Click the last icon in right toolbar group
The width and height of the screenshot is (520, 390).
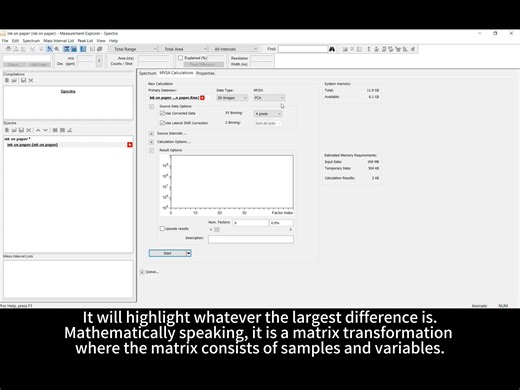point(413,49)
